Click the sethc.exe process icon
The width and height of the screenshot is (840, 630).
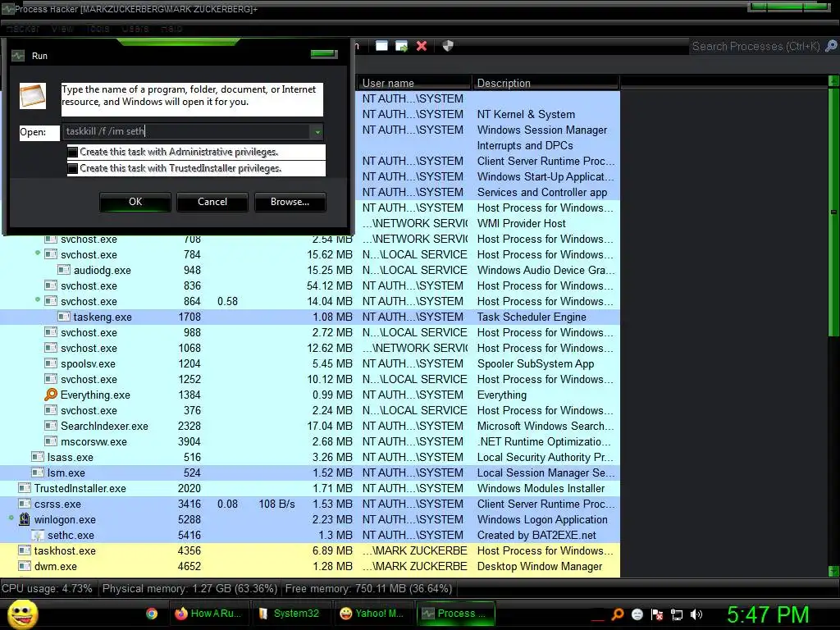click(x=38, y=535)
